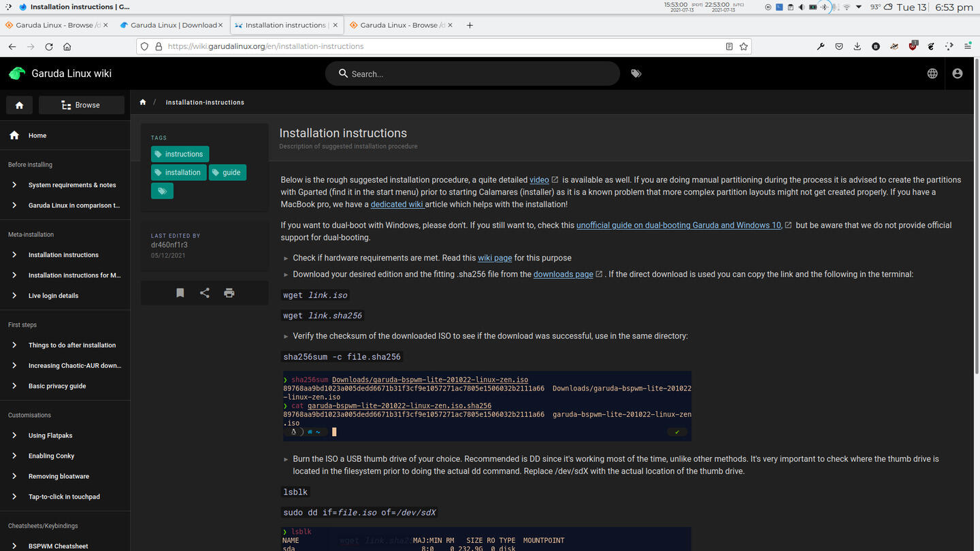
Task: Click the installation-instructions breadcrumb
Action: coord(205,102)
